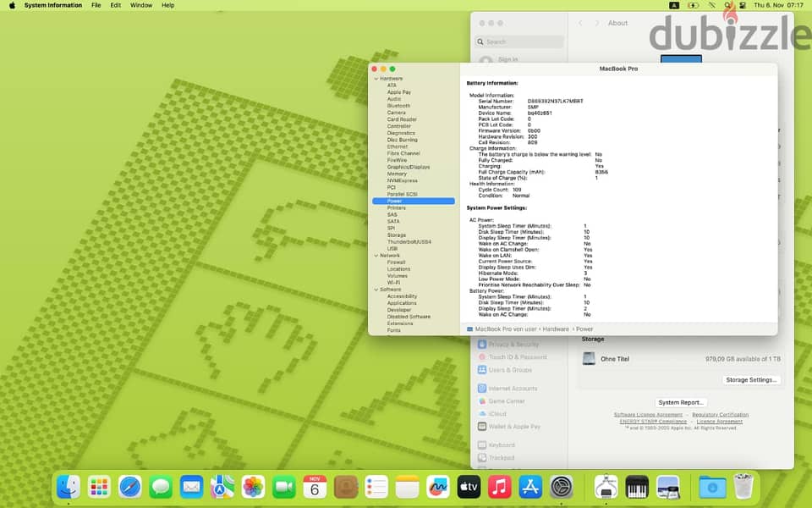
Task: Launch Safari from the dock
Action: click(x=130, y=487)
